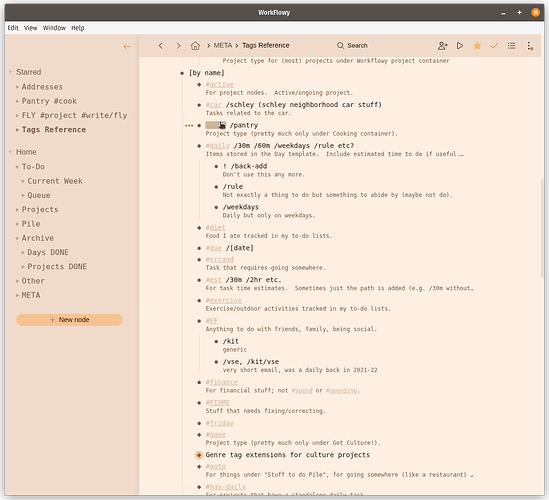Click the New node button
The image size is (549, 500).
click(69, 320)
